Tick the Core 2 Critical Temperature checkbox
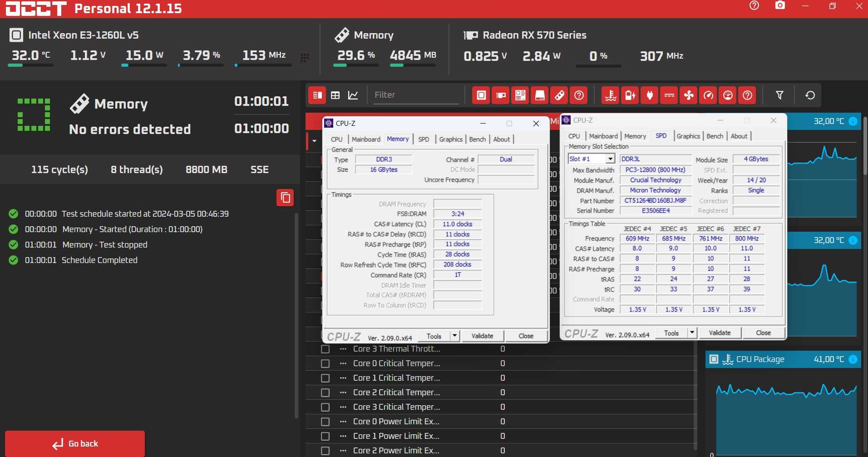Viewport: 868px width, 457px height. pyautogui.click(x=325, y=392)
